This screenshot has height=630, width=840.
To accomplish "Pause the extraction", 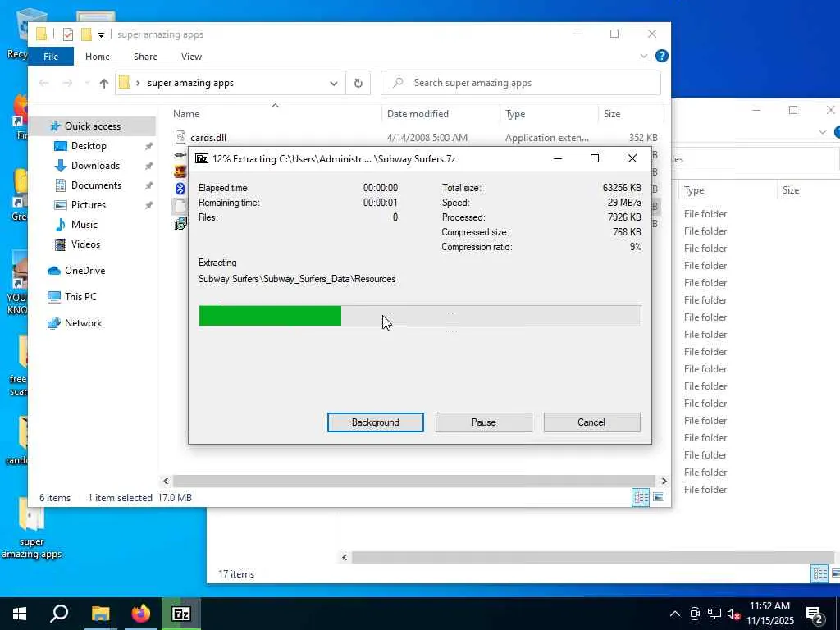I will coord(484,422).
